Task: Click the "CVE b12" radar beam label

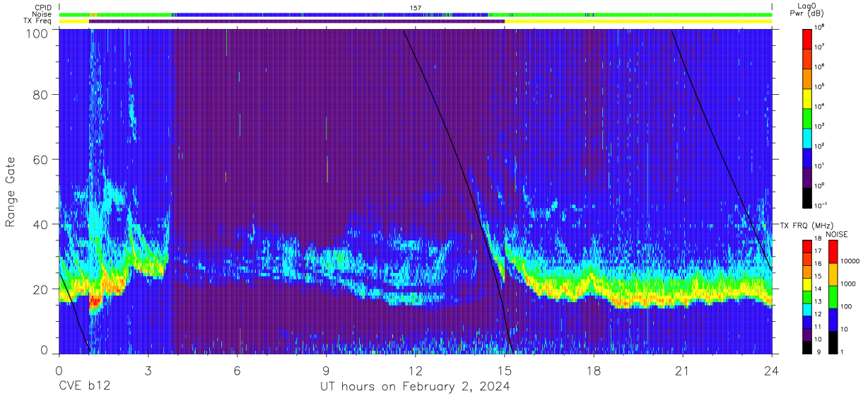Action: (84, 387)
